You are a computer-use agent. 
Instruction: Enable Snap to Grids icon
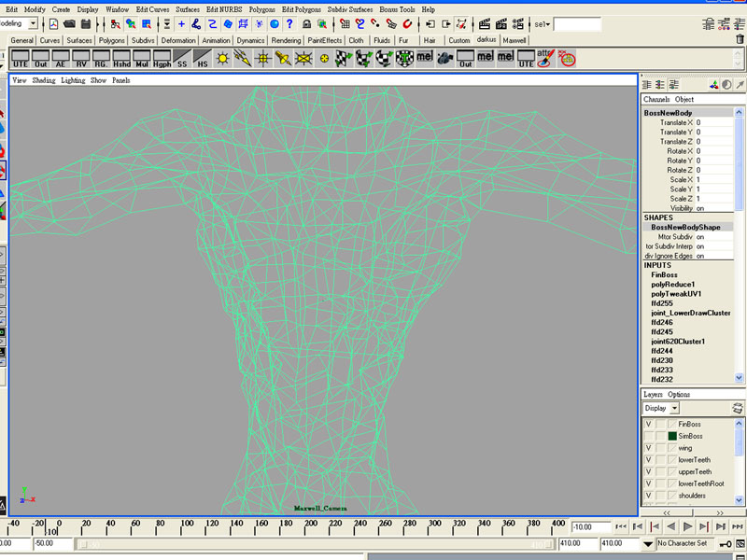point(345,24)
